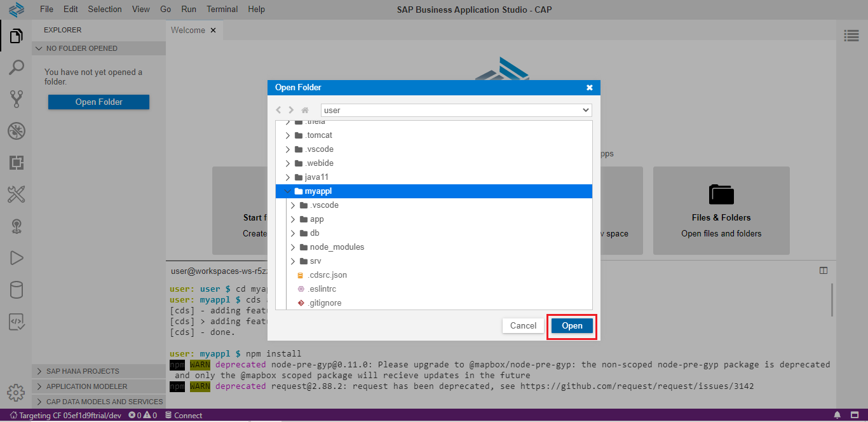Close the Welcome tab
The height and width of the screenshot is (422, 868).
(x=214, y=30)
